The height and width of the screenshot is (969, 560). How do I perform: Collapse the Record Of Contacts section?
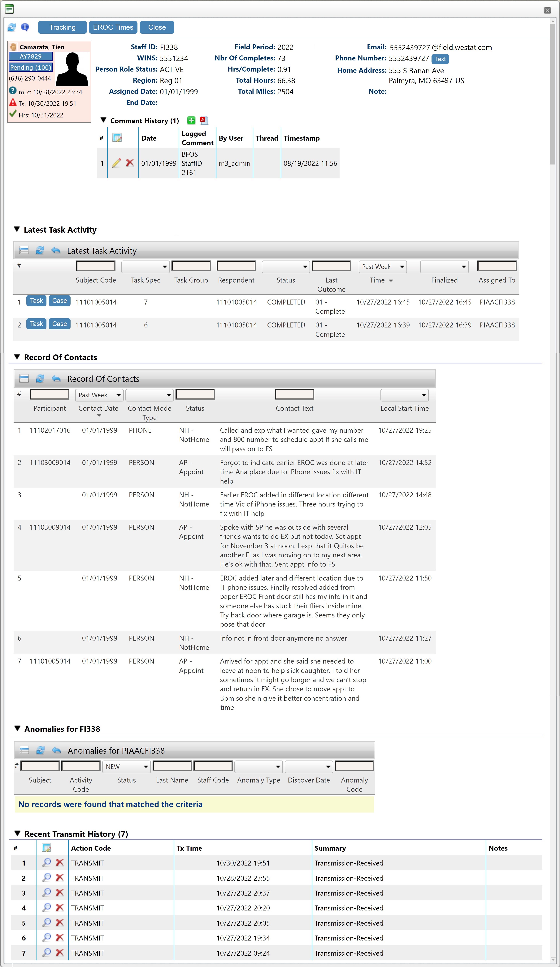coord(17,357)
